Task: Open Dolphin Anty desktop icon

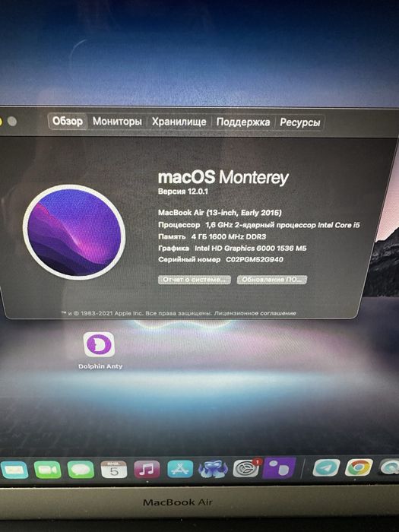Action: click(x=100, y=350)
